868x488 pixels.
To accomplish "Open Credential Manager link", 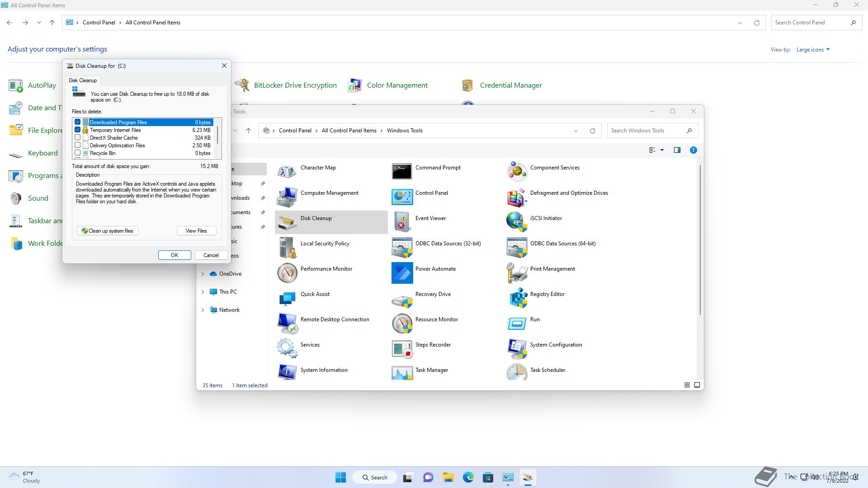I will click(511, 85).
